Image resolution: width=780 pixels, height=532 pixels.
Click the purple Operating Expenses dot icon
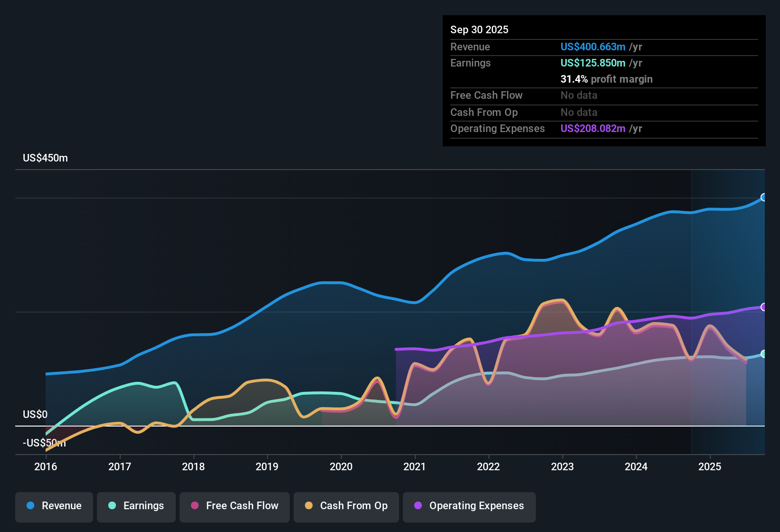pos(418,506)
